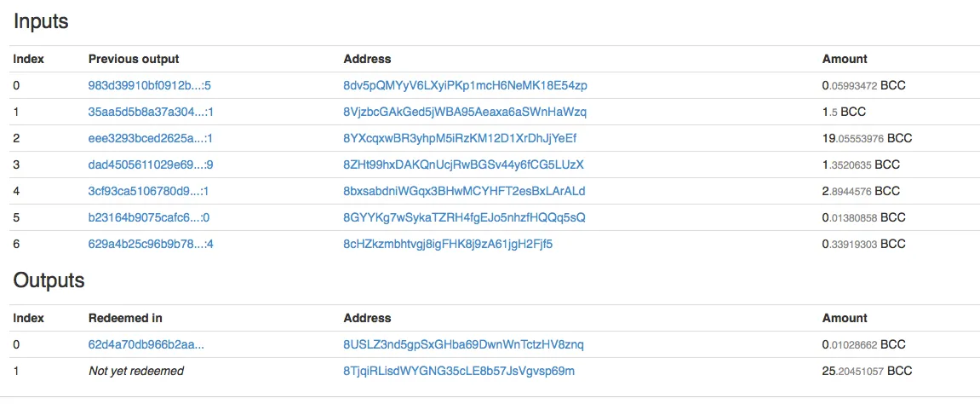View address 8VjzbcGAkGed5jWBA95Aeaxa6aSWnHaWzq
Image resolution: width=980 pixels, height=404 pixels.
(465, 112)
